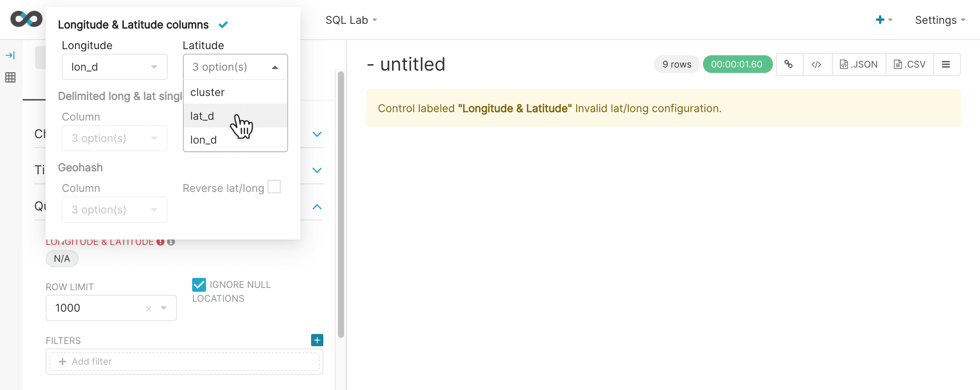Image resolution: width=980 pixels, height=390 pixels.
Task: Click the info icon beside Longitude & Latitude
Action: click(x=171, y=242)
